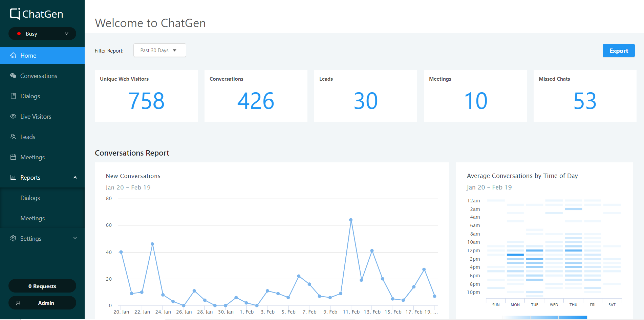Click 'Average Conversations by Time of Day' title
The height and width of the screenshot is (320, 644).
[522, 176]
